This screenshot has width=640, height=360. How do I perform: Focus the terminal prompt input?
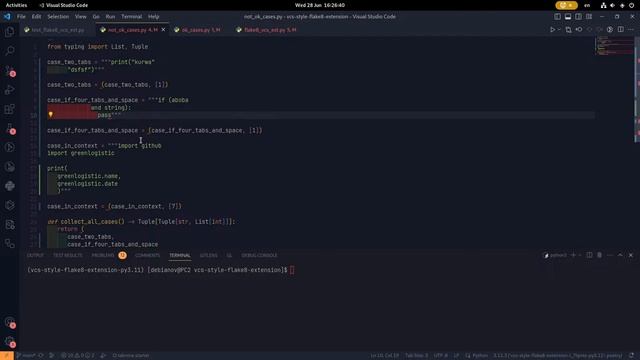[x=292, y=270]
